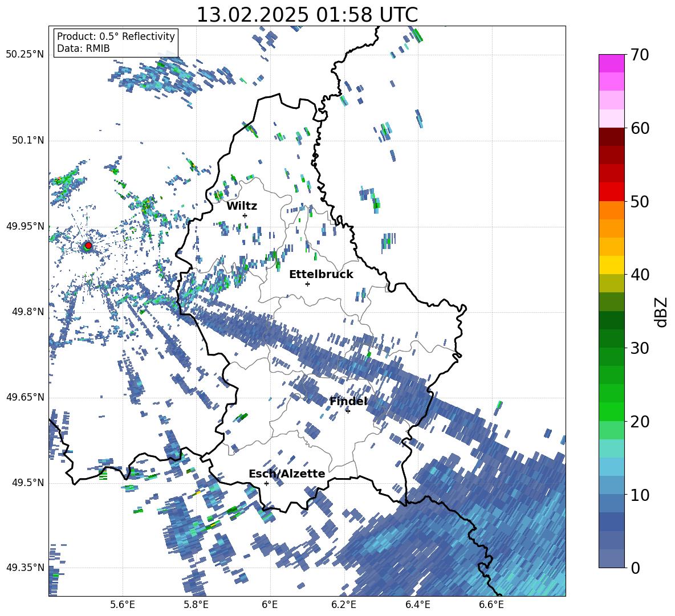Click the 49.5°N latitude label

27,483
